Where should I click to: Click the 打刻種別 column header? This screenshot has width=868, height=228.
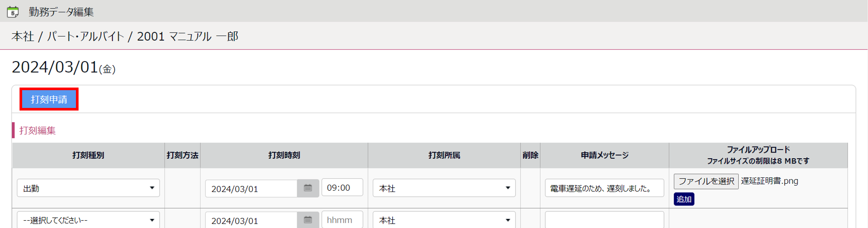[x=88, y=155]
